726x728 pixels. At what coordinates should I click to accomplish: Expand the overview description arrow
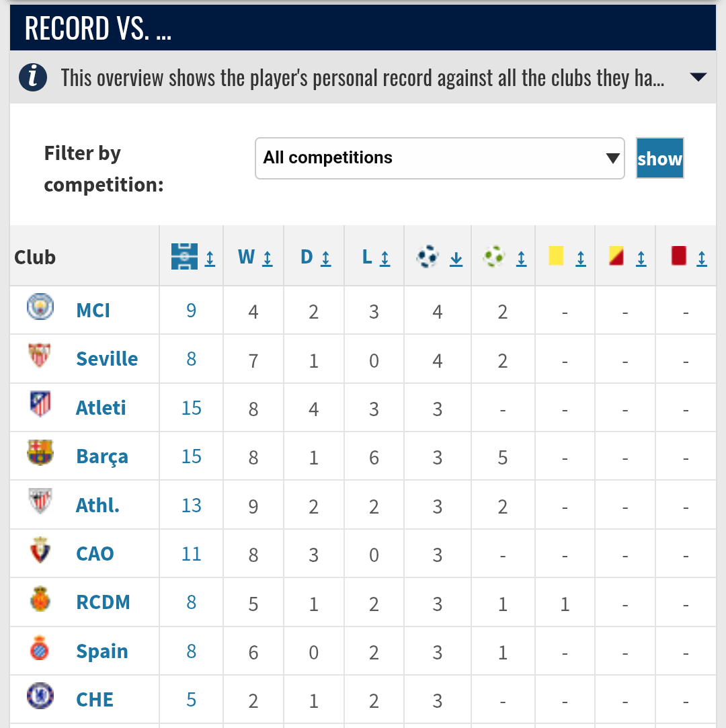click(698, 77)
